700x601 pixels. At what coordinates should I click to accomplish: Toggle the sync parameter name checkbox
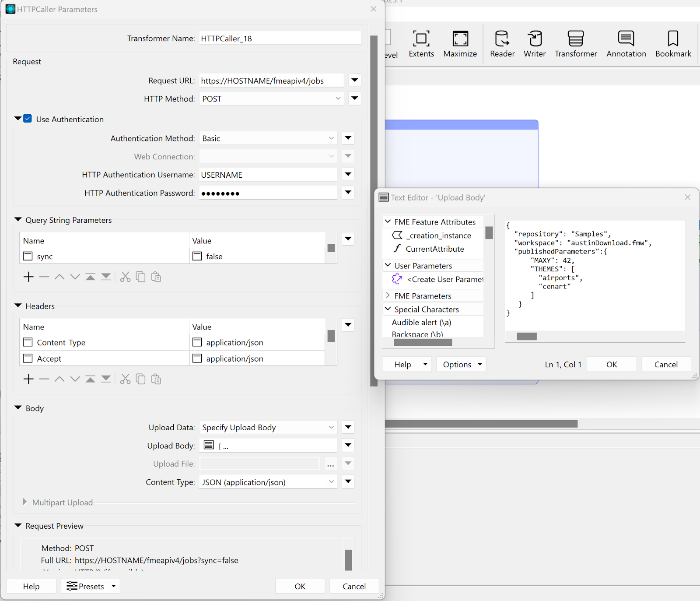click(28, 256)
